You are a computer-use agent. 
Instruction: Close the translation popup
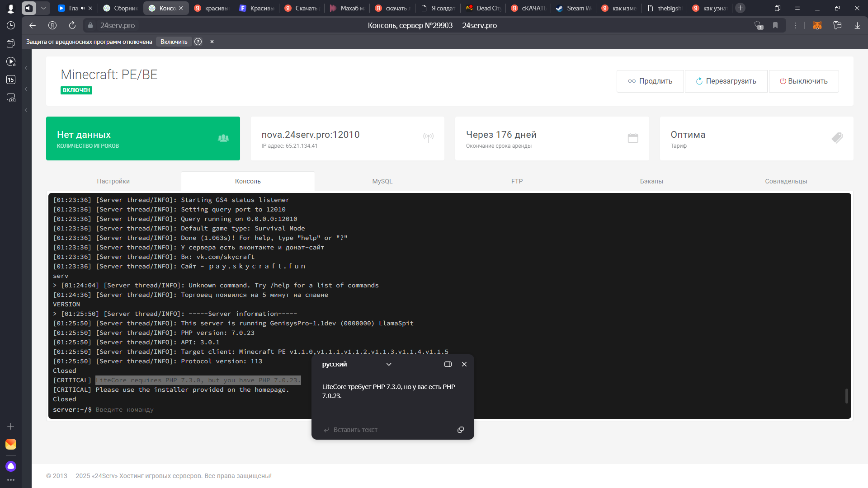pyautogui.click(x=464, y=364)
